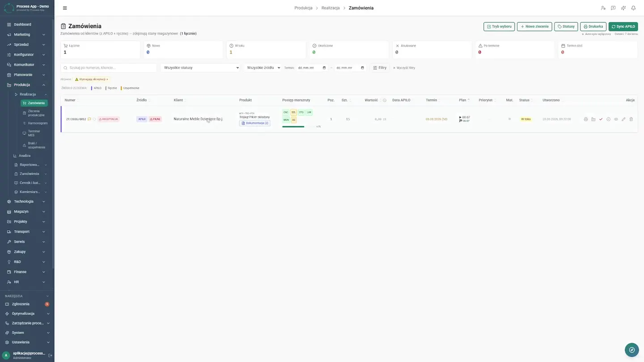Expand the Marketing sidebar section

pyautogui.click(x=27, y=34)
